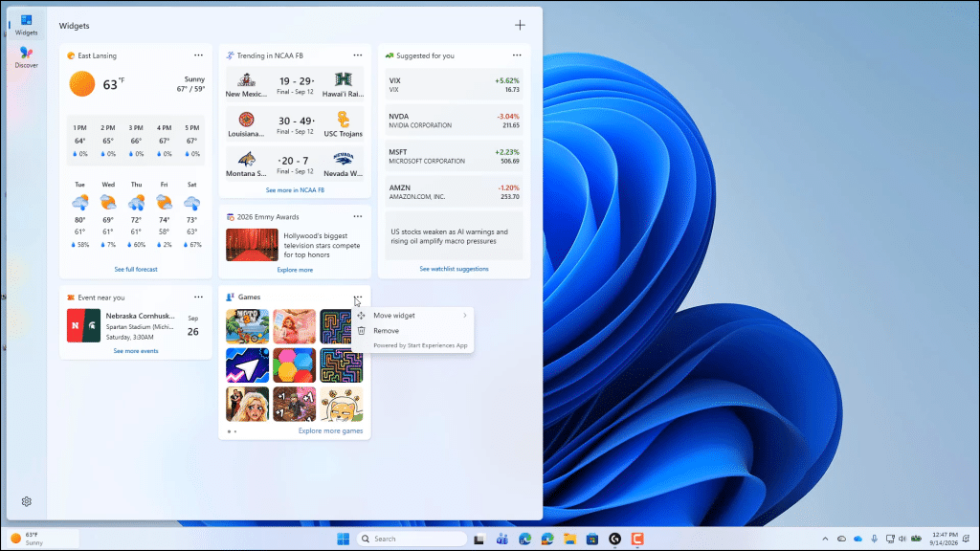Open See watchlist suggestions link

pyautogui.click(x=454, y=269)
